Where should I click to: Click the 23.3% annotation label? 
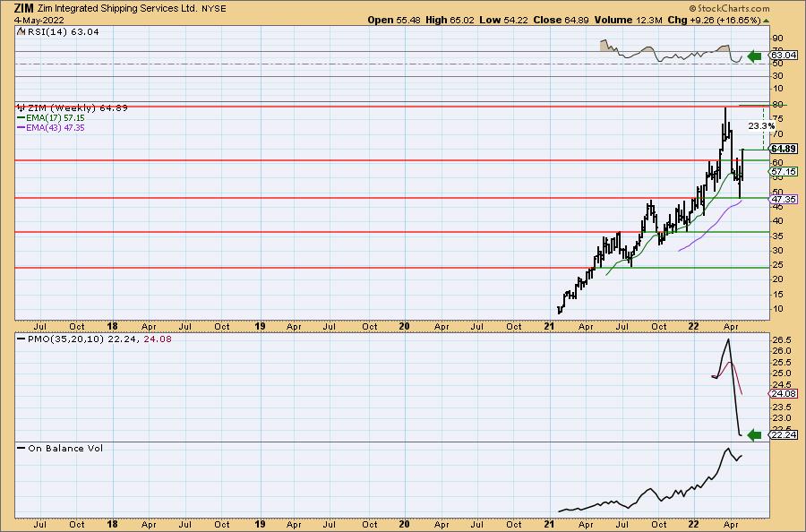(761, 126)
